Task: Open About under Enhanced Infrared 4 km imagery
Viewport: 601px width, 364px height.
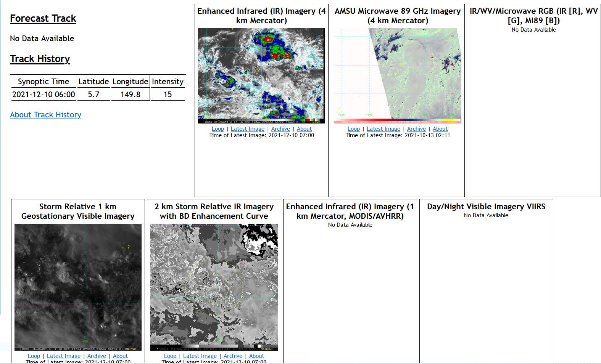Action: click(x=304, y=129)
